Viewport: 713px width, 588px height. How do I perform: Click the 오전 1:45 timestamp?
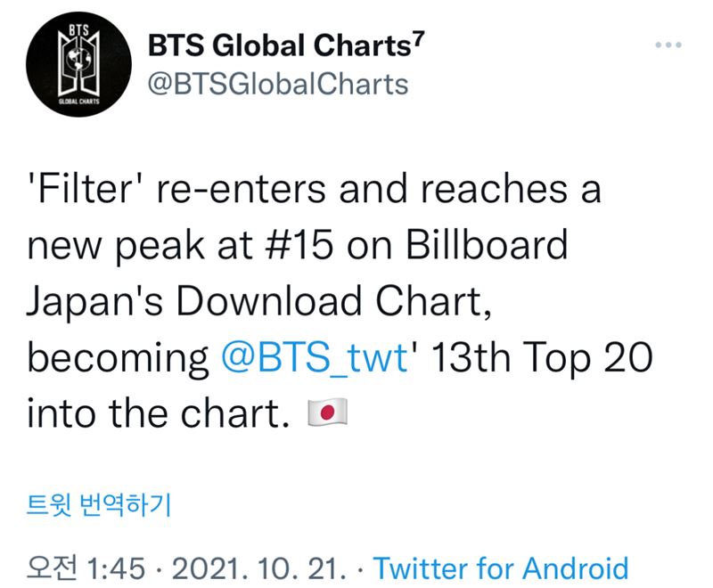coord(87,568)
